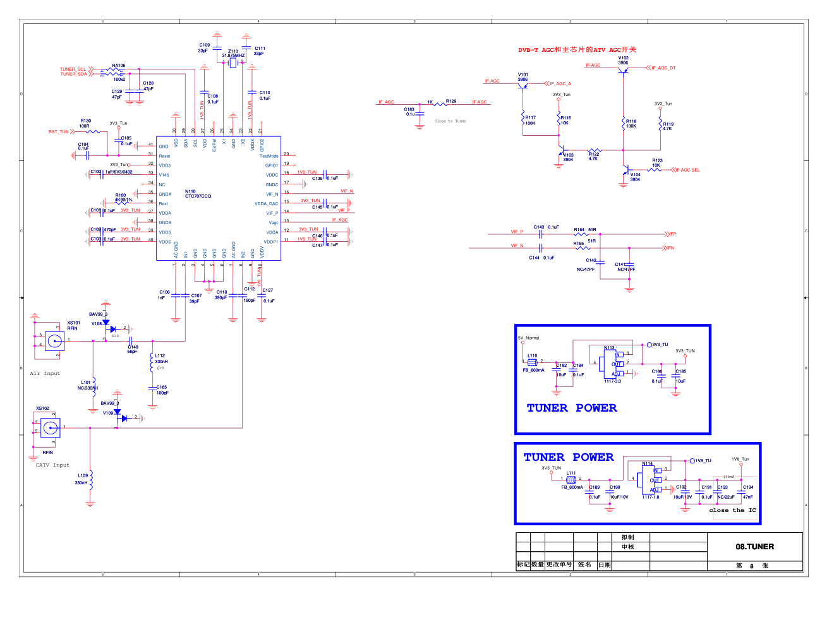Click the "close the IC" note

732,510
